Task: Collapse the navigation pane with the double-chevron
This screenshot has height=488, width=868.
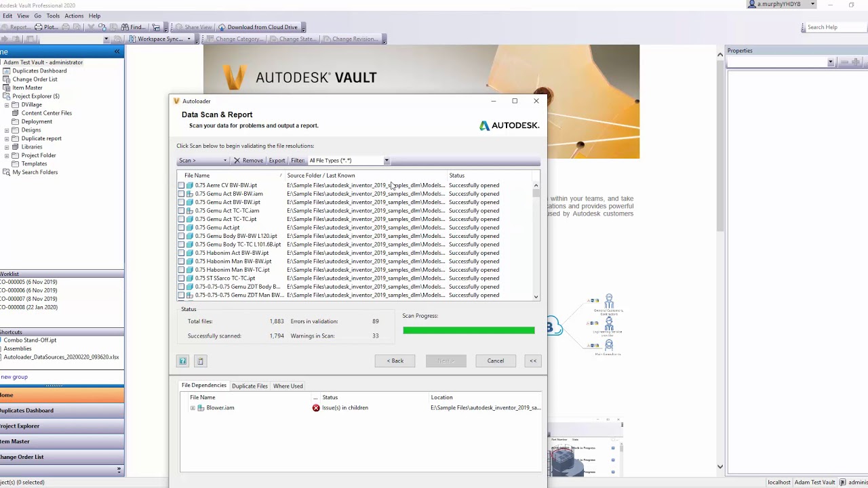Action: click(x=117, y=52)
